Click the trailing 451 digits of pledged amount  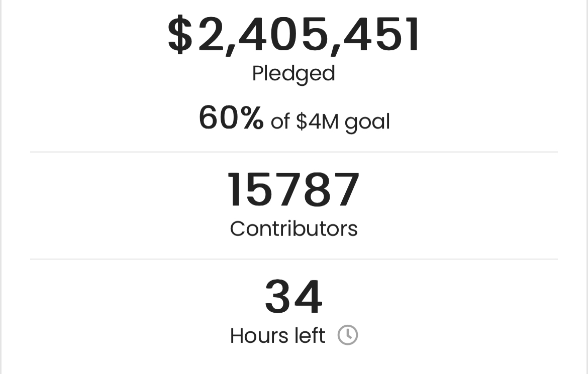(381, 35)
